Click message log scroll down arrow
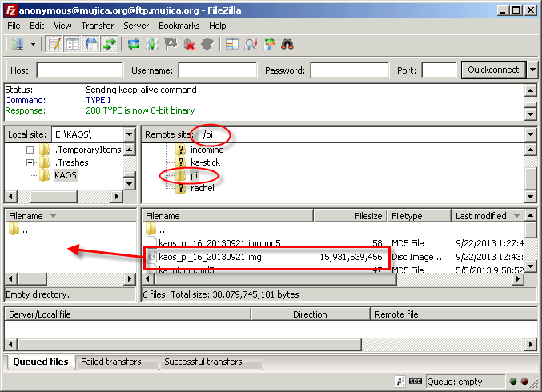The width and height of the screenshot is (542, 392). 531,114
